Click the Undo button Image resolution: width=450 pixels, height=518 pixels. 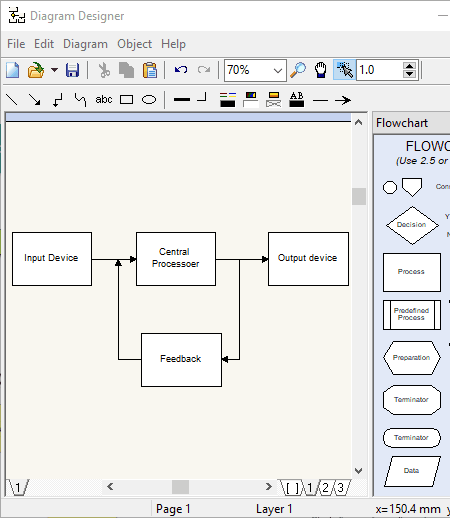click(181, 70)
